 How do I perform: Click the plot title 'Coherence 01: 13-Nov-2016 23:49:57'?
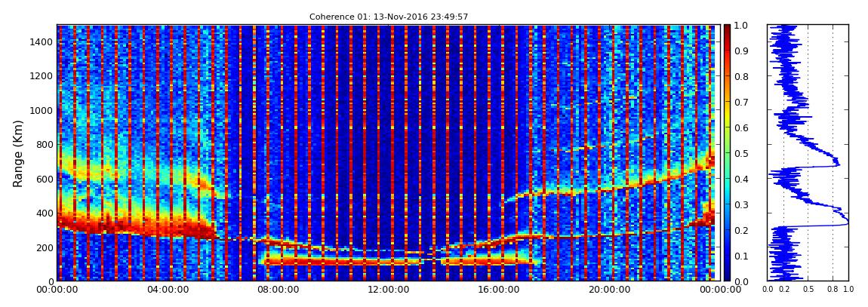click(389, 17)
